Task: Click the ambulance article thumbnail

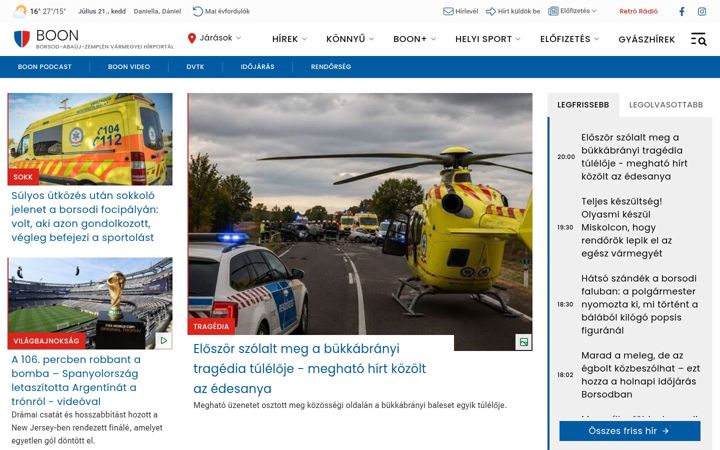Action: point(90,139)
